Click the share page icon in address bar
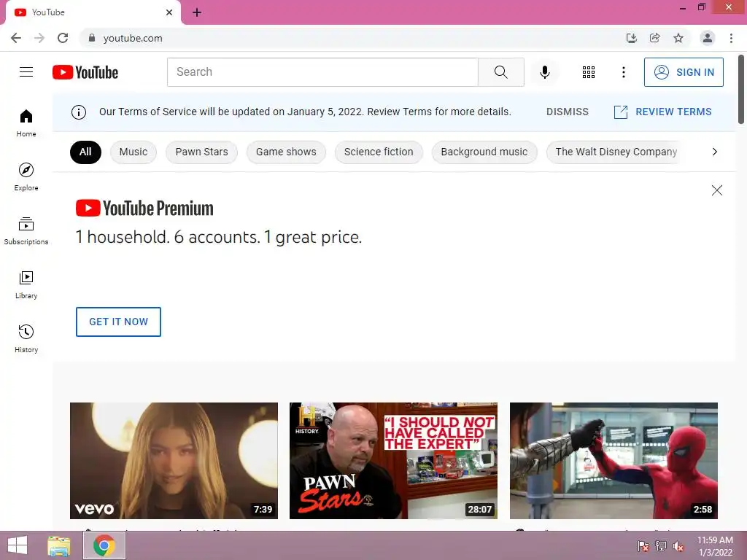747x560 pixels. click(x=654, y=38)
